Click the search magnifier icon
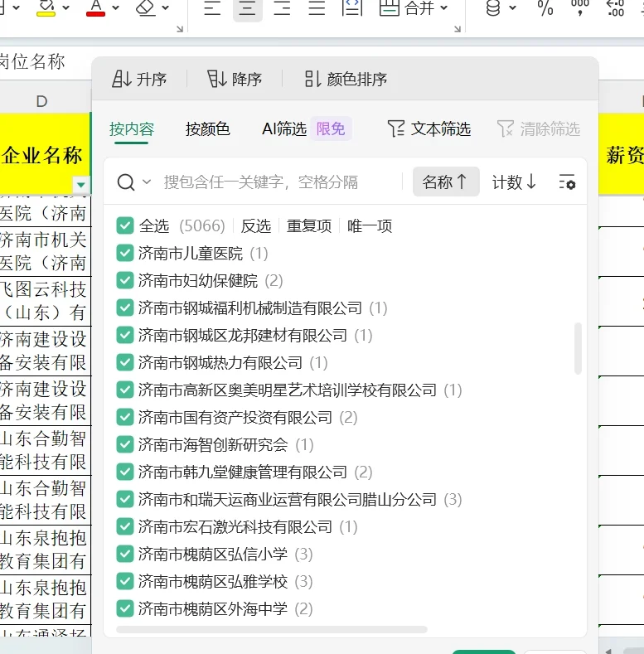 pyautogui.click(x=125, y=182)
